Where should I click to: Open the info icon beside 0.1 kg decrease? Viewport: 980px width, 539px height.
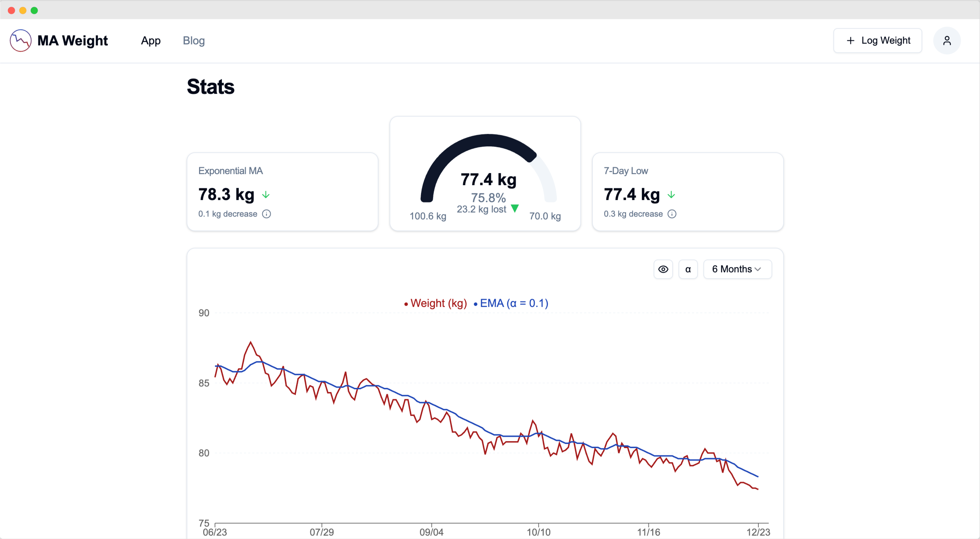click(266, 214)
